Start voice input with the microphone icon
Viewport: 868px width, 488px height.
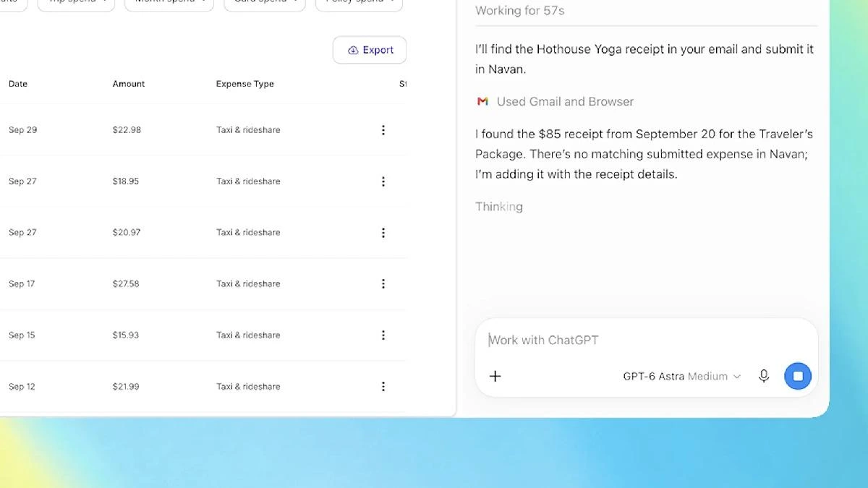[764, 376]
